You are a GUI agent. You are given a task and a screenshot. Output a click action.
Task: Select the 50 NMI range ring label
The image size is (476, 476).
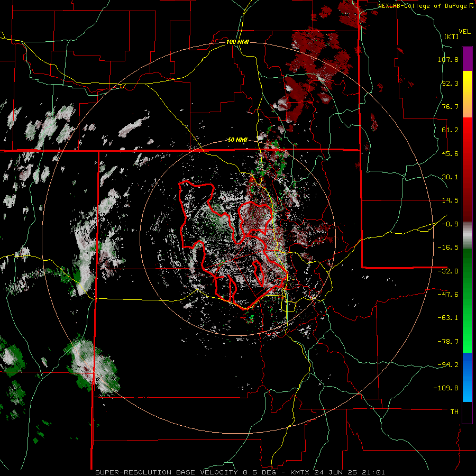(x=237, y=140)
